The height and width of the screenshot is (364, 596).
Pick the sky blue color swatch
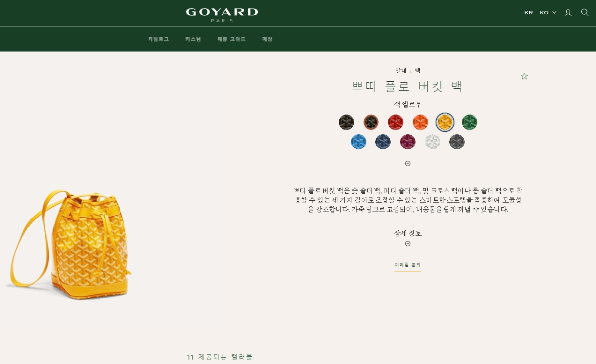click(359, 142)
